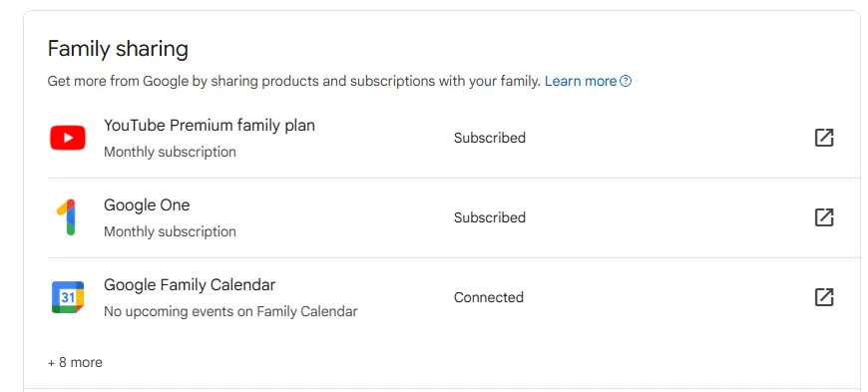Click the Google Calendar 31 icon
The image size is (868, 392).
pos(68,297)
